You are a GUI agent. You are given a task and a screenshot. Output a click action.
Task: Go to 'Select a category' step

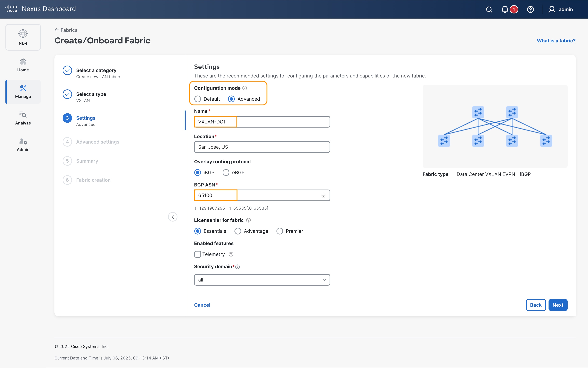coord(91,73)
